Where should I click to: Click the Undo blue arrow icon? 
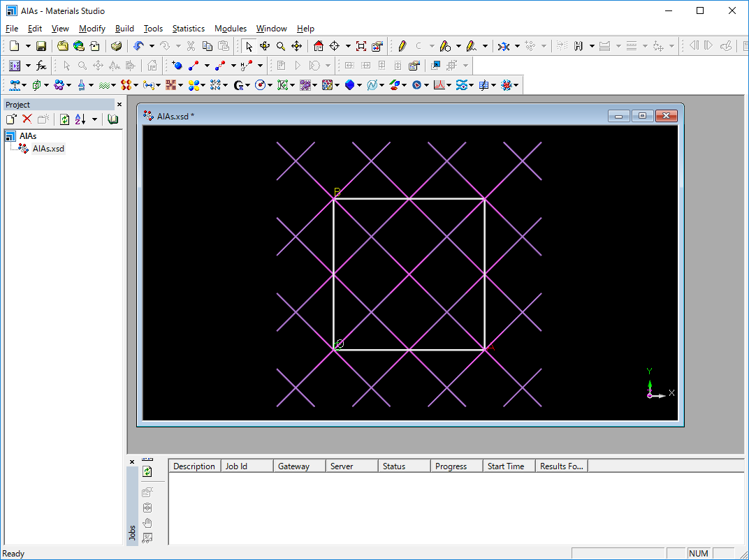point(138,46)
